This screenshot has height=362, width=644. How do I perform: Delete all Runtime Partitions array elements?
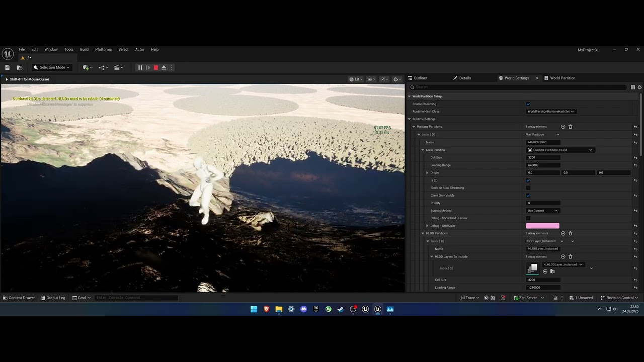[570, 127]
